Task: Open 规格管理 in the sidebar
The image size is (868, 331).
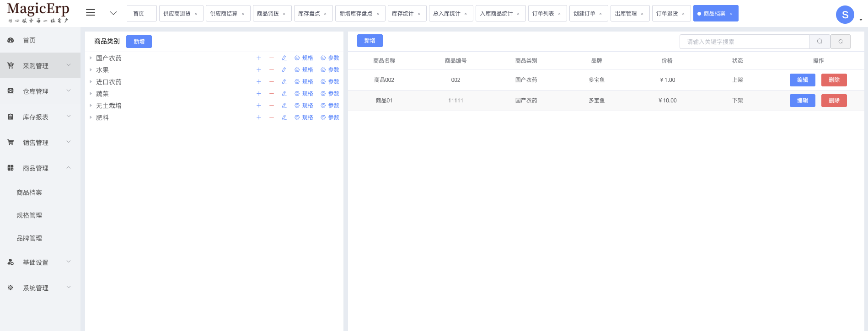Action: pos(40,215)
